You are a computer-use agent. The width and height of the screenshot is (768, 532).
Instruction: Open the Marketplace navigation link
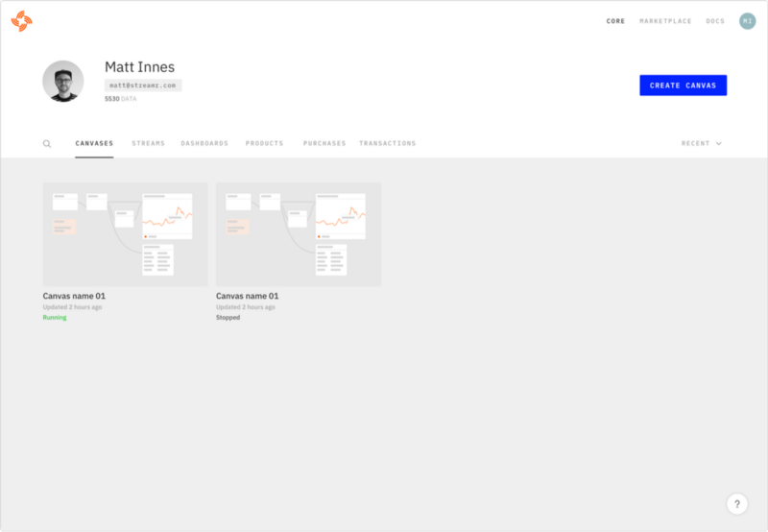[x=665, y=21]
